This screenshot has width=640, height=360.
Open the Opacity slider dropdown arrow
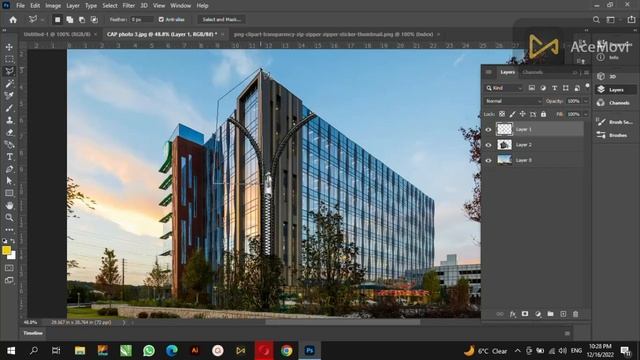(x=586, y=101)
